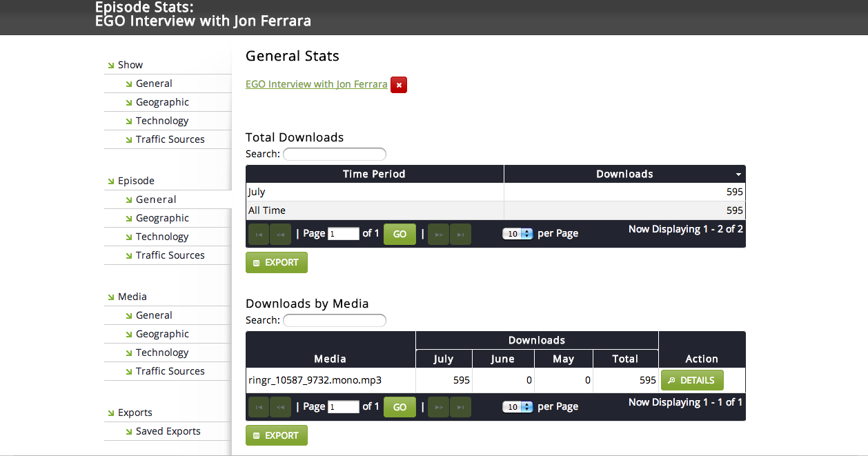Sort by Total column header
Screen dimensions: 868x456
(625, 359)
